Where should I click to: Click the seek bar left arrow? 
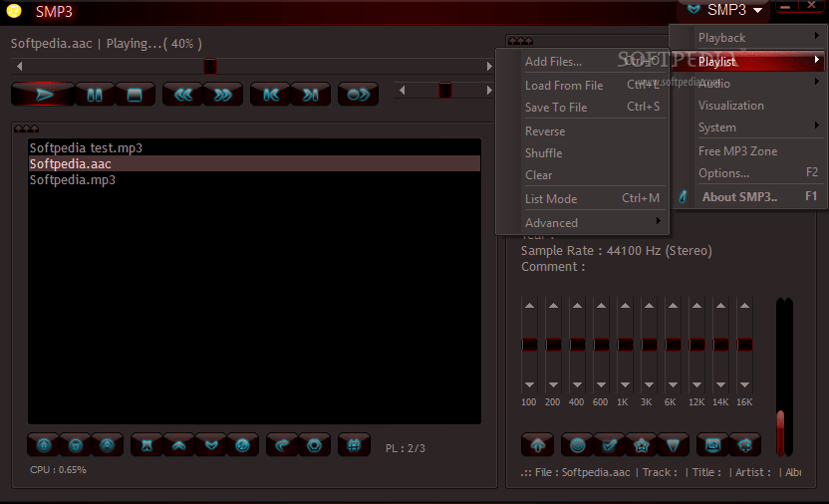point(20,66)
